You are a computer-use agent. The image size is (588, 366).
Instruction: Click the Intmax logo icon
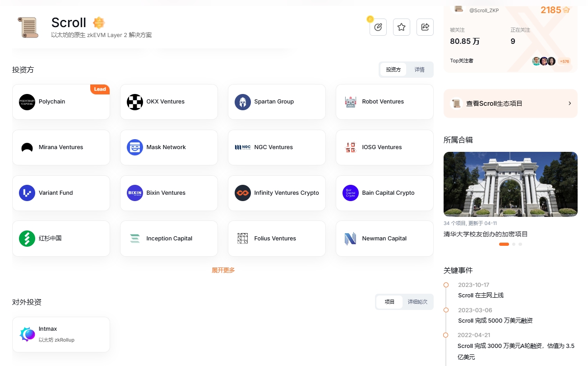point(27,334)
